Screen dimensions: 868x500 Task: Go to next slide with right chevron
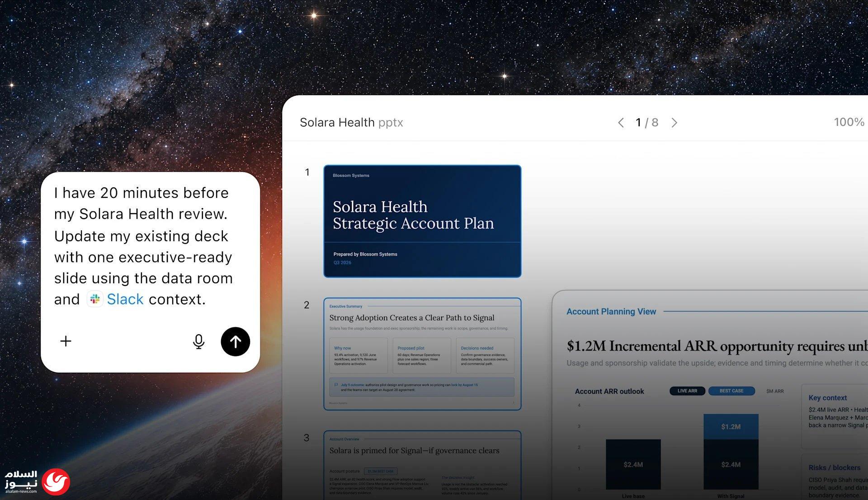click(674, 122)
